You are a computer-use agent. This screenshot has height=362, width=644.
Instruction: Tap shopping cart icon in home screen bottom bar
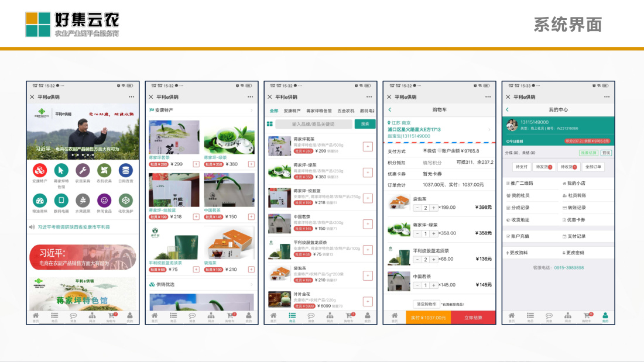click(x=111, y=317)
